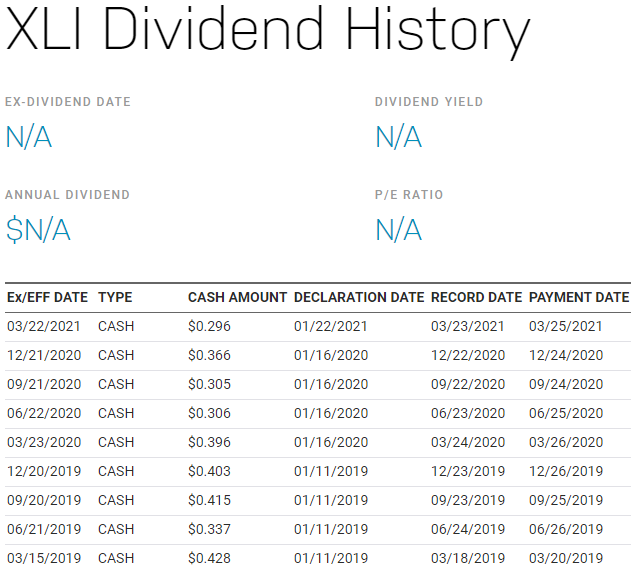Image resolution: width=631 pixels, height=572 pixels.
Task: Click payment date 12/26/2019
Action: (566, 471)
